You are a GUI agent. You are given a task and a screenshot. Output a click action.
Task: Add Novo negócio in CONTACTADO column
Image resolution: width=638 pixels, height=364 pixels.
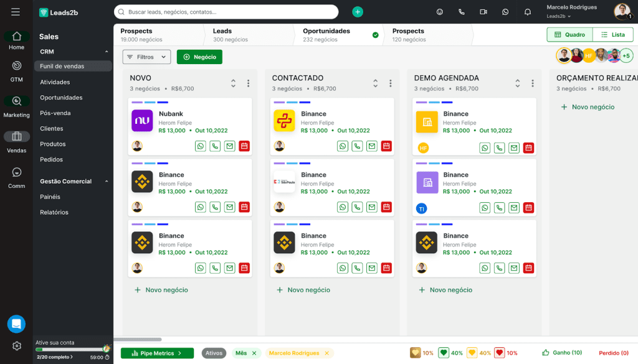point(303,290)
